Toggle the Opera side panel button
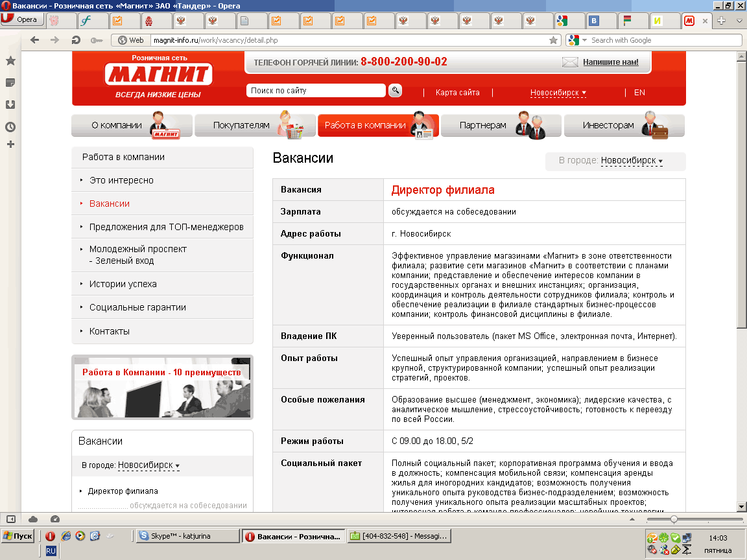 11,519
